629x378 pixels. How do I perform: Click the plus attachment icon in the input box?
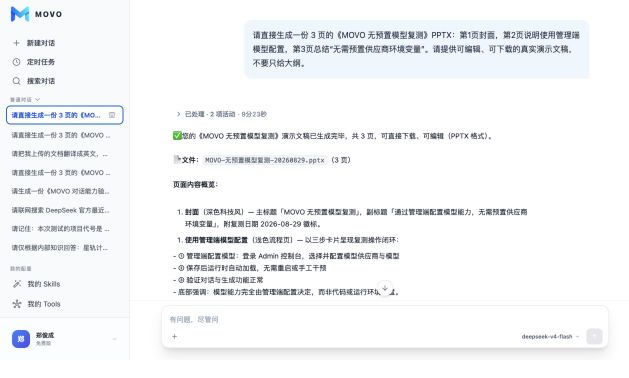[x=174, y=336]
